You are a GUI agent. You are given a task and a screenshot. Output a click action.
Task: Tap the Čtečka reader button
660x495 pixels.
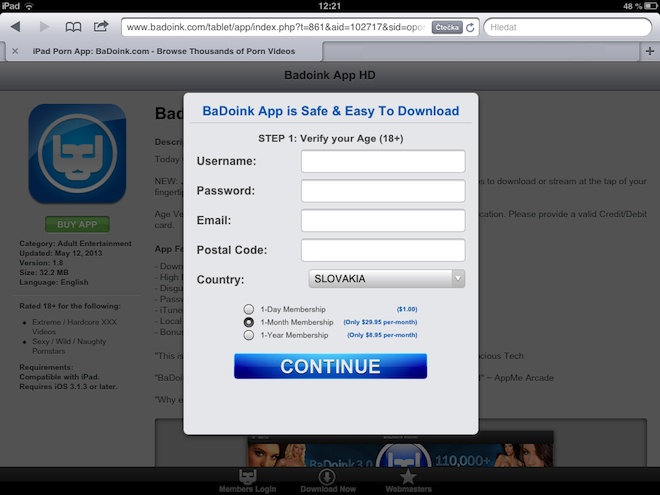[x=447, y=27]
